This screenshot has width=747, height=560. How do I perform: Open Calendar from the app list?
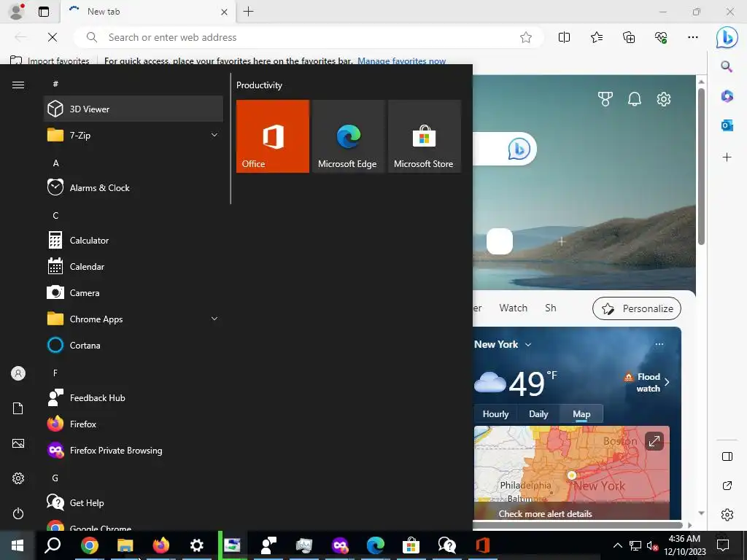133,266
